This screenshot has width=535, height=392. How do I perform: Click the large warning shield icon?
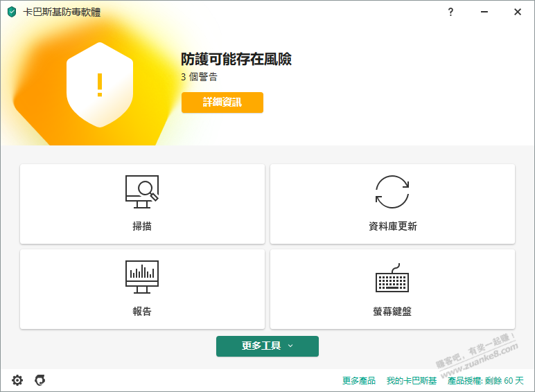click(99, 84)
